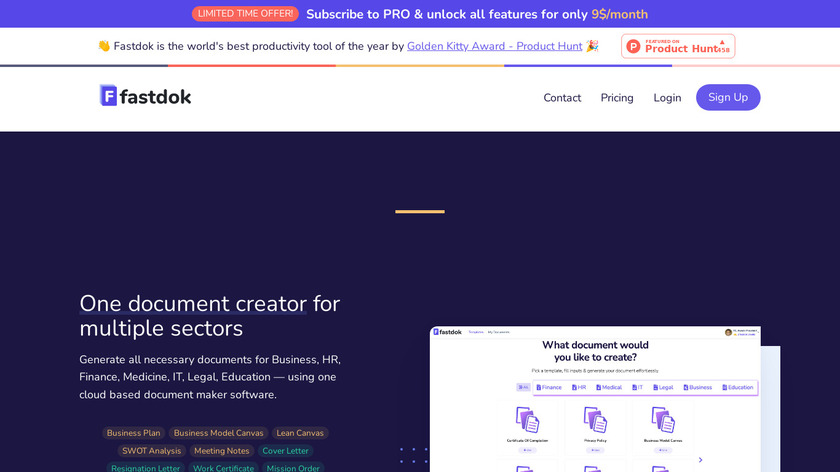The height and width of the screenshot is (472, 840).
Task: Open Golden Kitty Award - Product Hunt link
Action: 494,46
